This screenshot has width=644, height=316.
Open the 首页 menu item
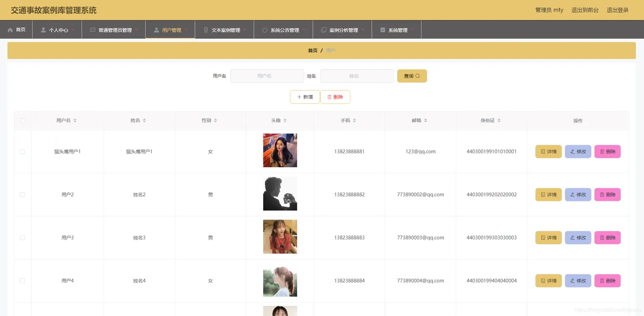click(x=17, y=30)
